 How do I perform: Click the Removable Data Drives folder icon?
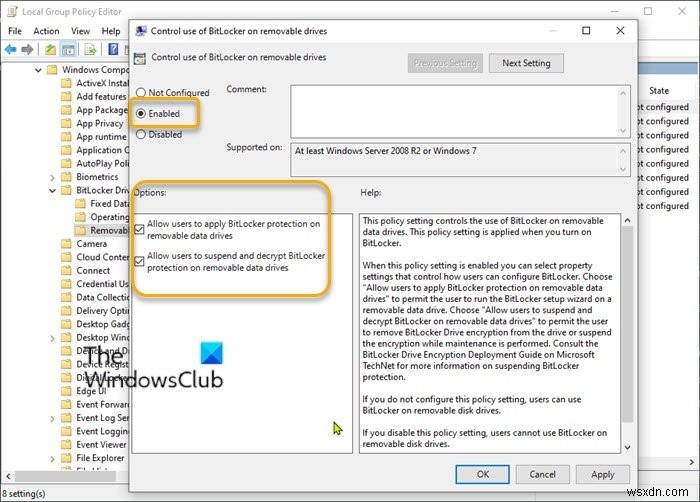click(x=80, y=230)
